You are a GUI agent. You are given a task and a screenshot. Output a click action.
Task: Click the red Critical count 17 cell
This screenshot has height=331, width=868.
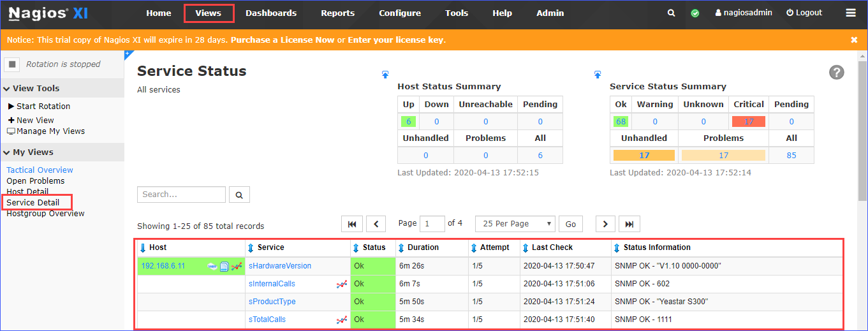tap(749, 122)
